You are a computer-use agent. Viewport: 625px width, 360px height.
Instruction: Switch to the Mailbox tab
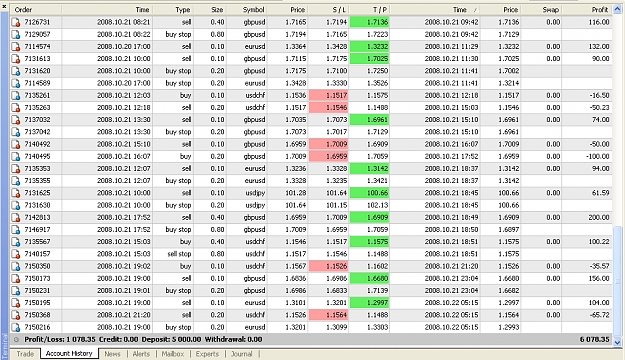click(173, 354)
